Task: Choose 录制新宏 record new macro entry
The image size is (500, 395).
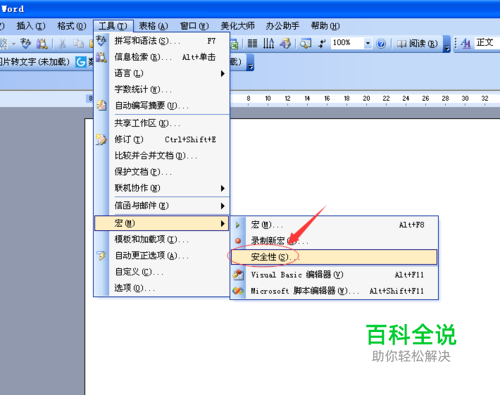Action: tap(334, 240)
